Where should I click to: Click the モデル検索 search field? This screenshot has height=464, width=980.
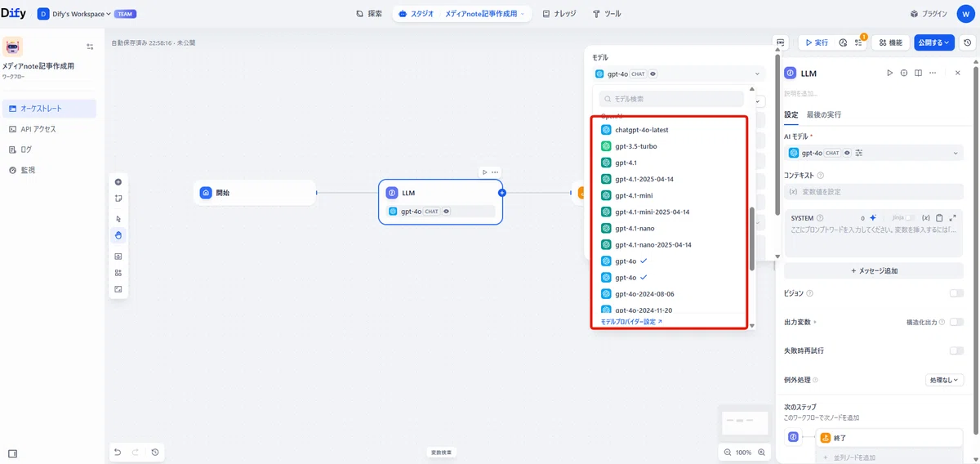pos(671,99)
